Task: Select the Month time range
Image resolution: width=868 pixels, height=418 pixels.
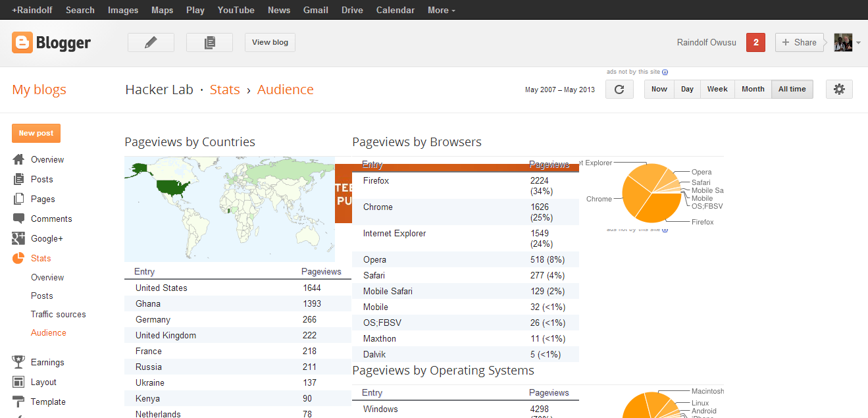Action: (x=753, y=90)
